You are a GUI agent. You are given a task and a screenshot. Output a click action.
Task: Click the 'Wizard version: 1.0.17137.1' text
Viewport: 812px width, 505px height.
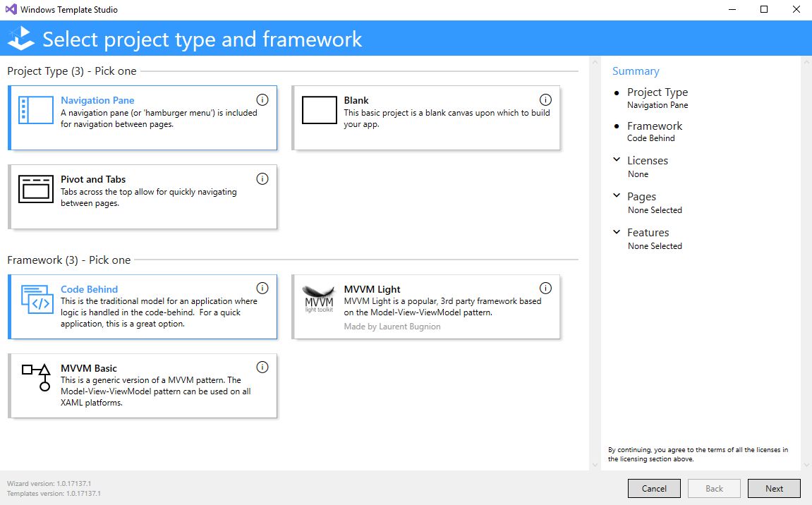coord(49,483)
